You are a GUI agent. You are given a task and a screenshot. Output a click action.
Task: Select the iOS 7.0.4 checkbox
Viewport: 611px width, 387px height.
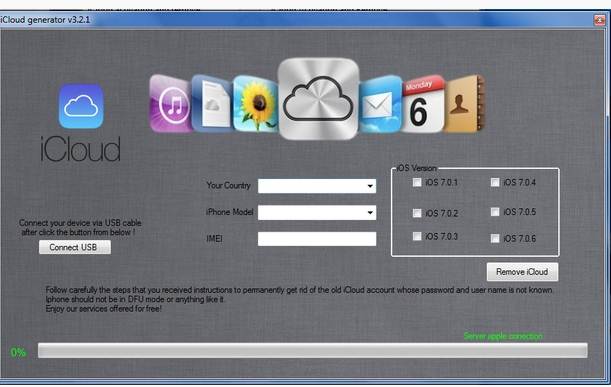click(495, 182)
